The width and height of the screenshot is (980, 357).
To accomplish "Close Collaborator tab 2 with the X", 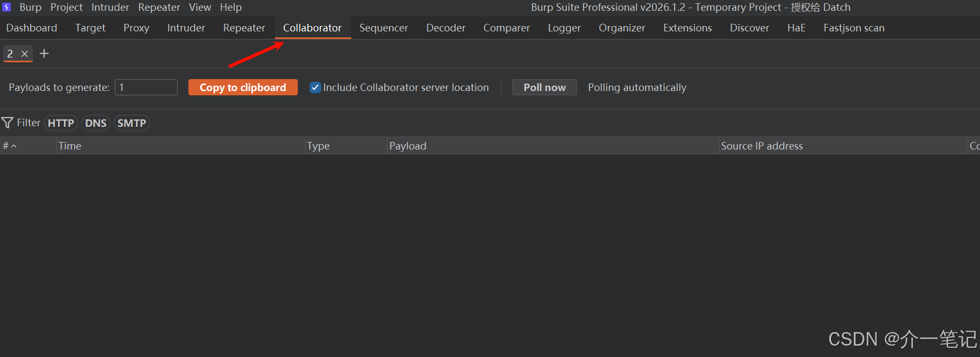I will [x=24, y=54].
